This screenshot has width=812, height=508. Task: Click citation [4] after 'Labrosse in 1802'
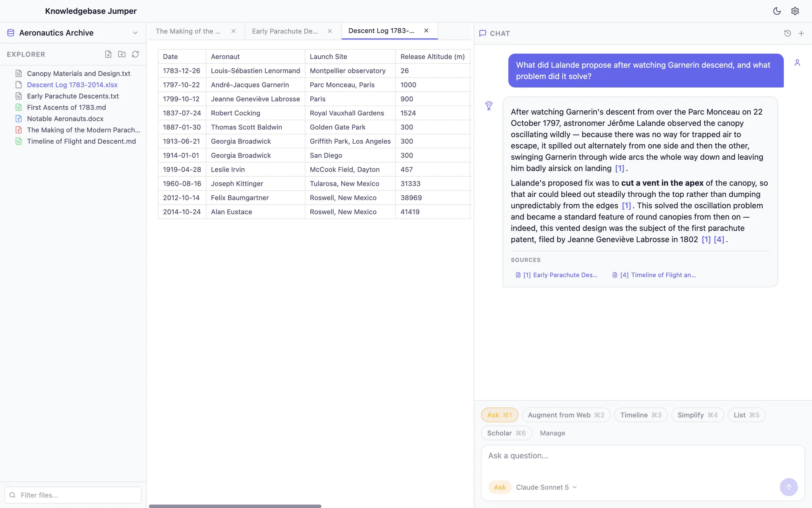click(x=719, y=239)
